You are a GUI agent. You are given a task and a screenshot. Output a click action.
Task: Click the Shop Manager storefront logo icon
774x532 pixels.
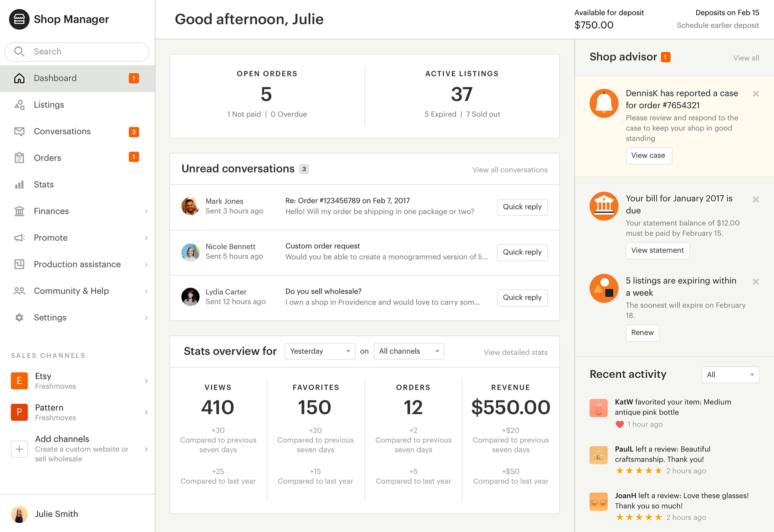point(19,19)
